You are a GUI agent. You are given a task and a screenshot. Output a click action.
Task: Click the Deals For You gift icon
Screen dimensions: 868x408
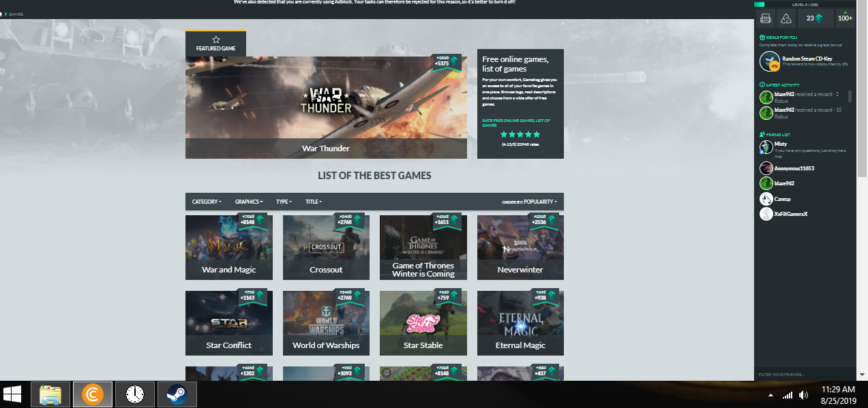tap(762, 37)
